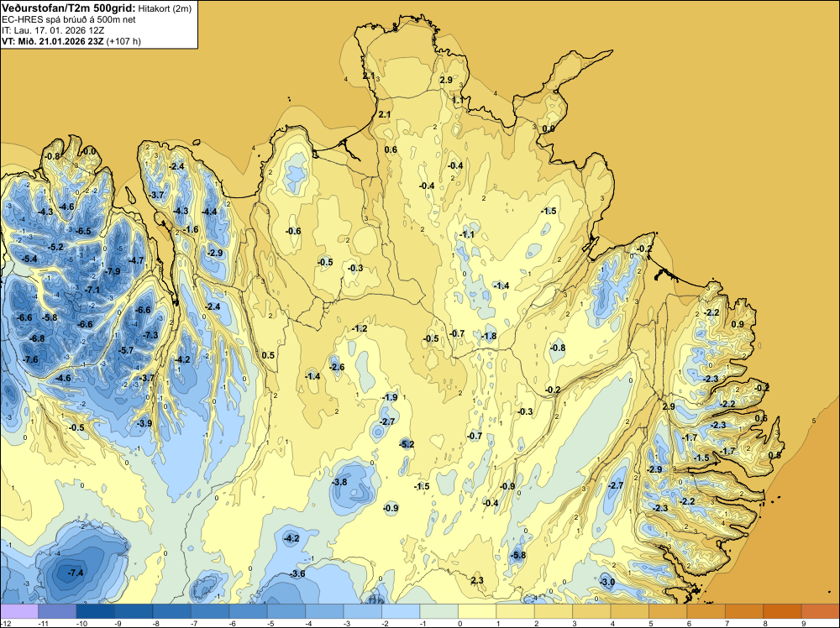Screen dimensions: 840x628
Task: Click the -7.3 temperature label
Action: pyautogui.click(x=150, y=335)
